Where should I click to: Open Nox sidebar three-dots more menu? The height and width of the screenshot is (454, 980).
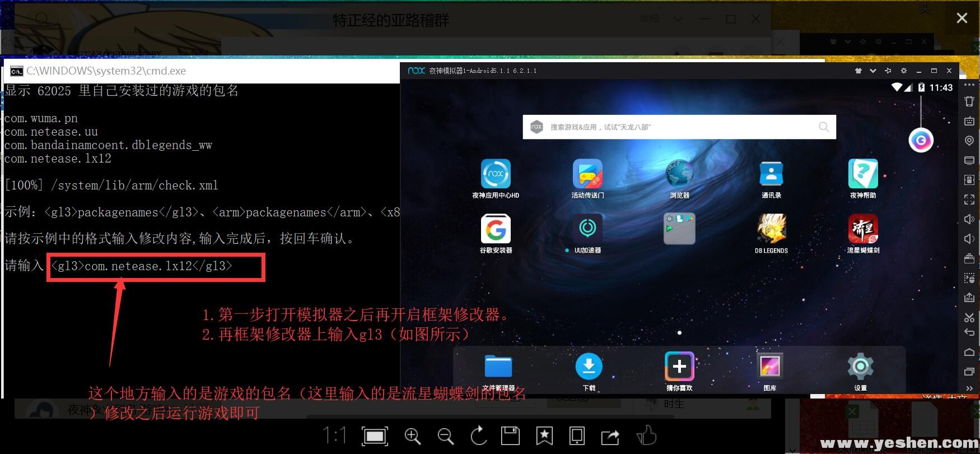[969, 85]
